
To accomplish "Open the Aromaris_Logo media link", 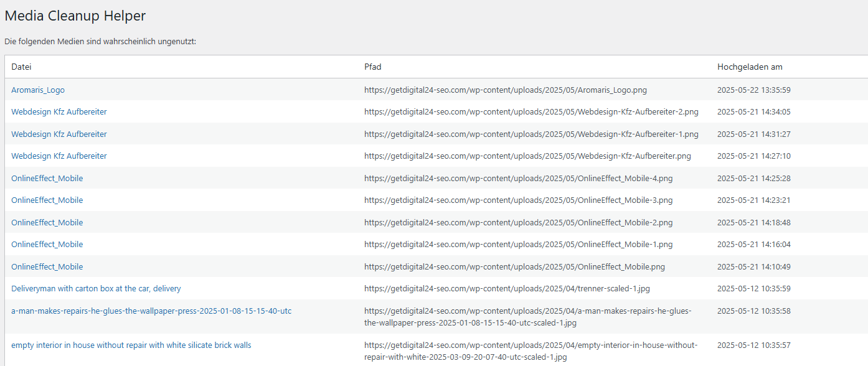I will (38, 90).
